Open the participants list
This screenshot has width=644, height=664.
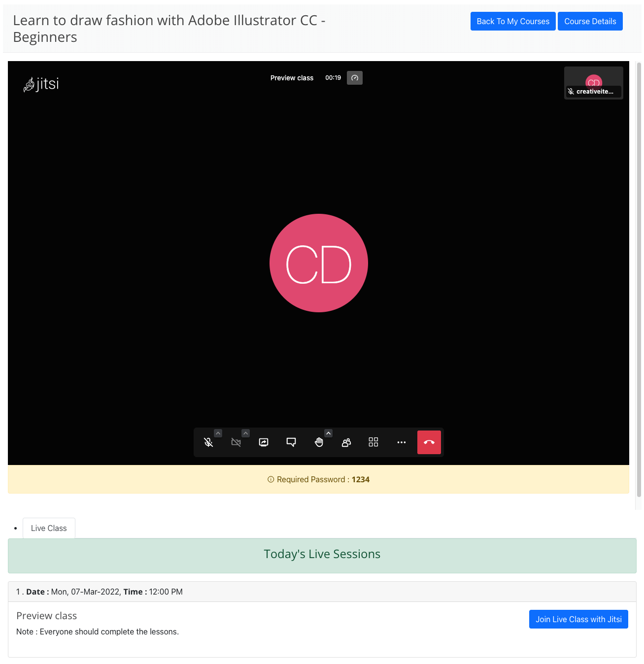346,442
